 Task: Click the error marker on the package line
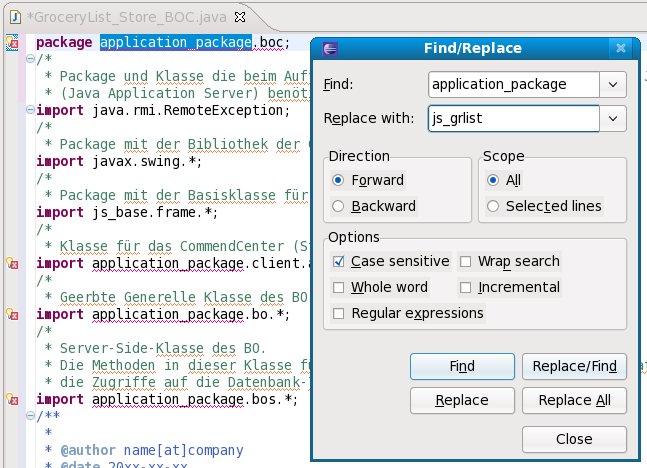click(x=12, y=43)
